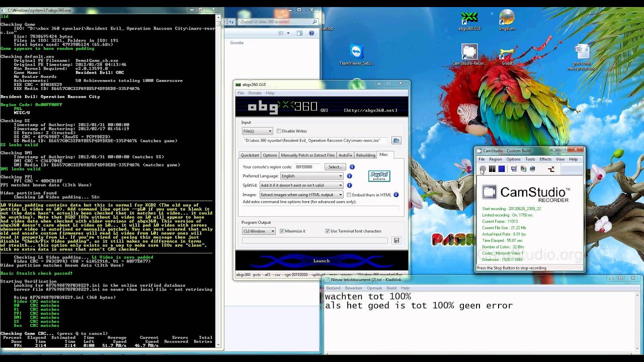This screenshot has width=644, height=362.
Task: Click CamStudio's toggle view toolbar icon
Action: pyautogui.click(x=514, y=169)
